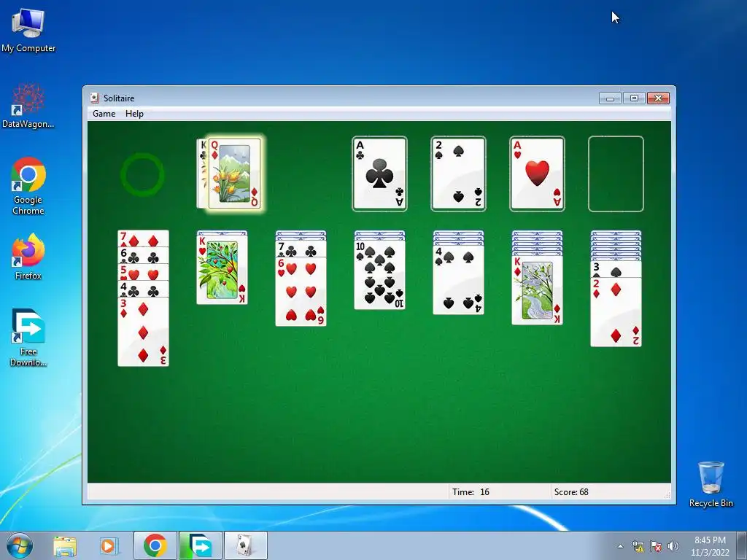The width and height of the screenshot is (747, 560).
Task: Select the 6 of hearts tableau card
Action: point(301,292)
